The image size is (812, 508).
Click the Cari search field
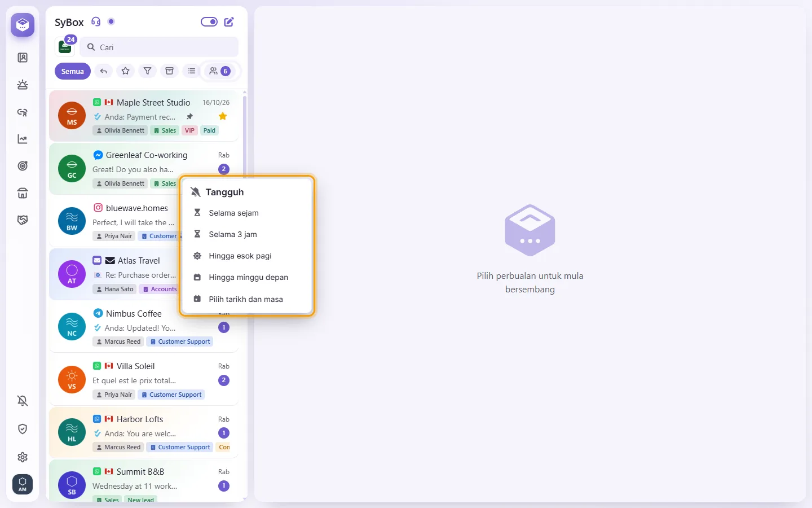[x=159, y=47]
